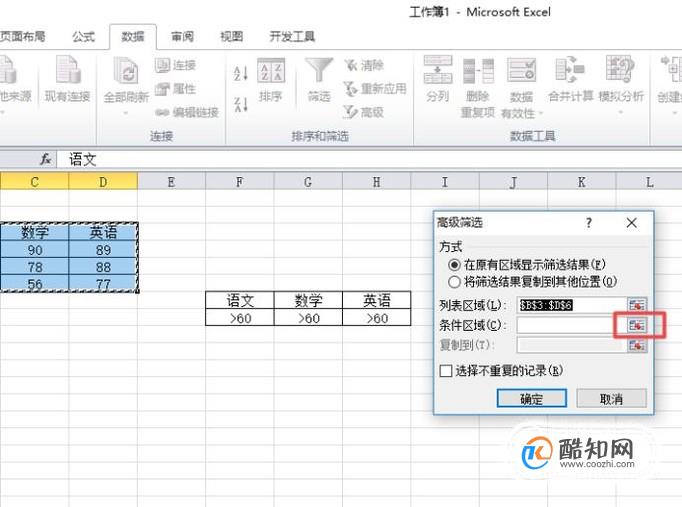Click cell with value 88

(103, 267)
